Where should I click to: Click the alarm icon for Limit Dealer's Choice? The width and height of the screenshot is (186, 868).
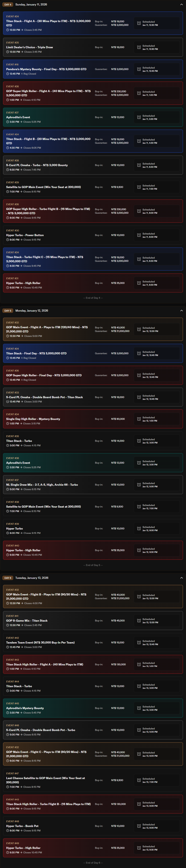click(x=139, y=48)
